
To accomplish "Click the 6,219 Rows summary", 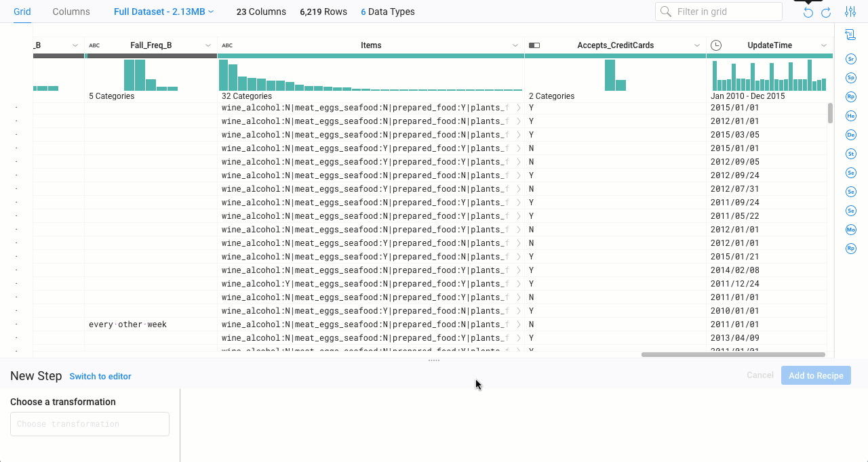I will [323, 12].
